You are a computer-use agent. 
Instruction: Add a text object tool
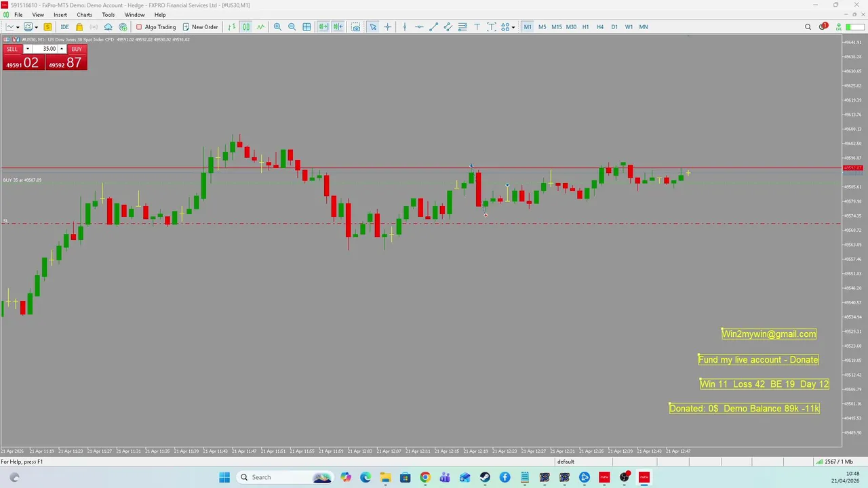point(477,27)
